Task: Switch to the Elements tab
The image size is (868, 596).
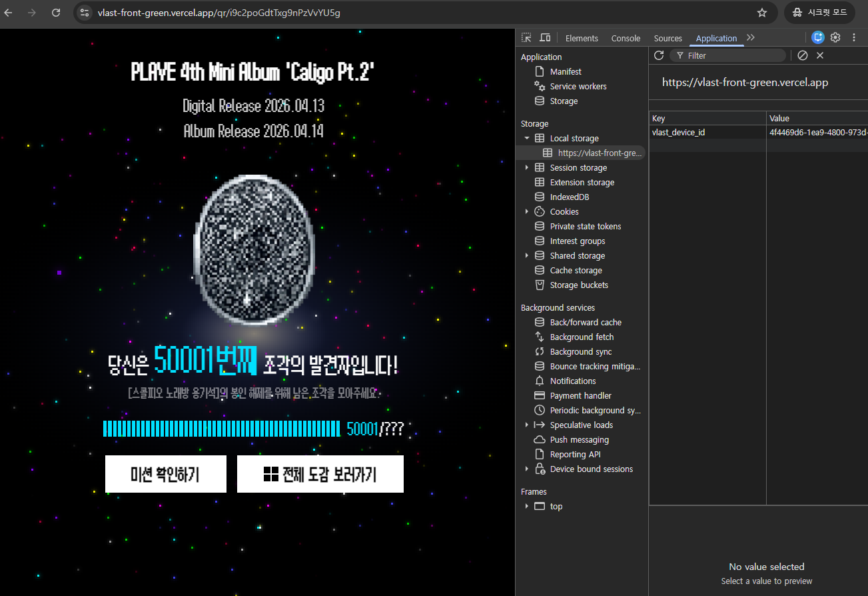Action: [x=582, y=38]
